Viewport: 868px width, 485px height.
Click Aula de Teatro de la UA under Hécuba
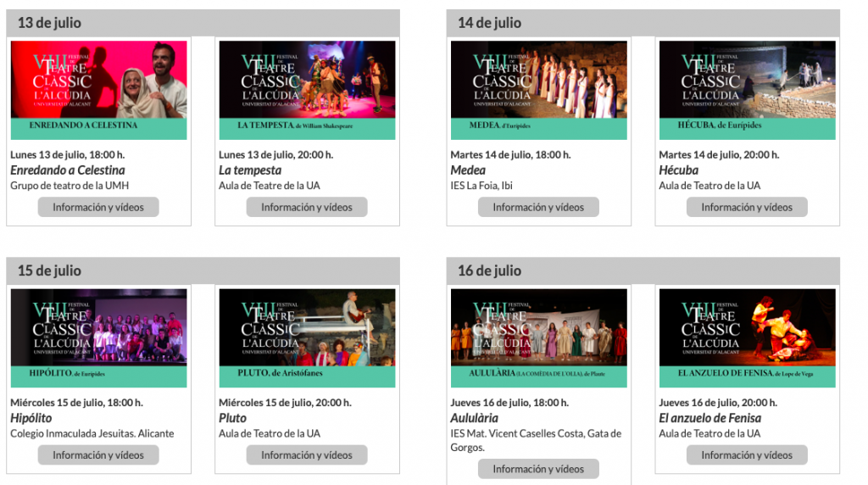tap(709, 186)
